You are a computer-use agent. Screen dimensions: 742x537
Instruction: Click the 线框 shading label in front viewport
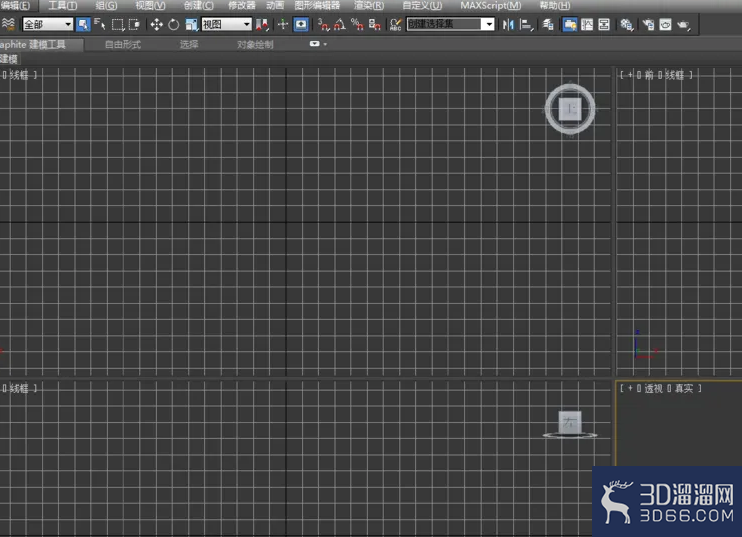click(x=674, y=75)
